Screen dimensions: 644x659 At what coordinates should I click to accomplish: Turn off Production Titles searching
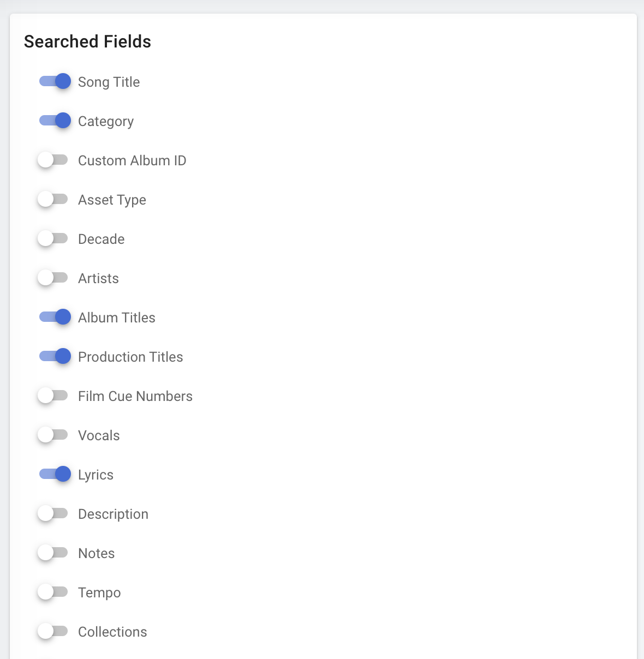point(55,356)
